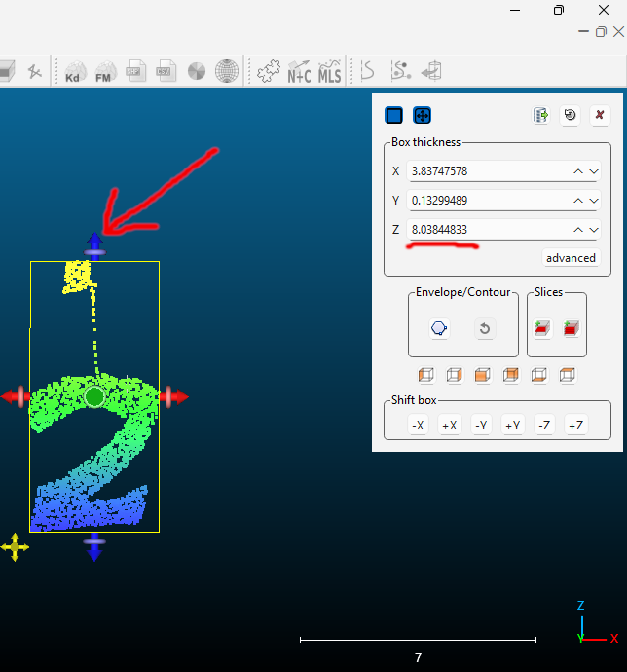Click the Z thickness value field
Image resolution: width=627 pixels, height=672 pixels.
coord(485,230)
